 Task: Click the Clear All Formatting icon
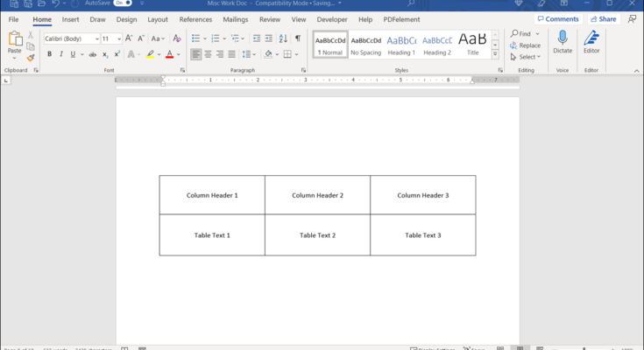177,38
